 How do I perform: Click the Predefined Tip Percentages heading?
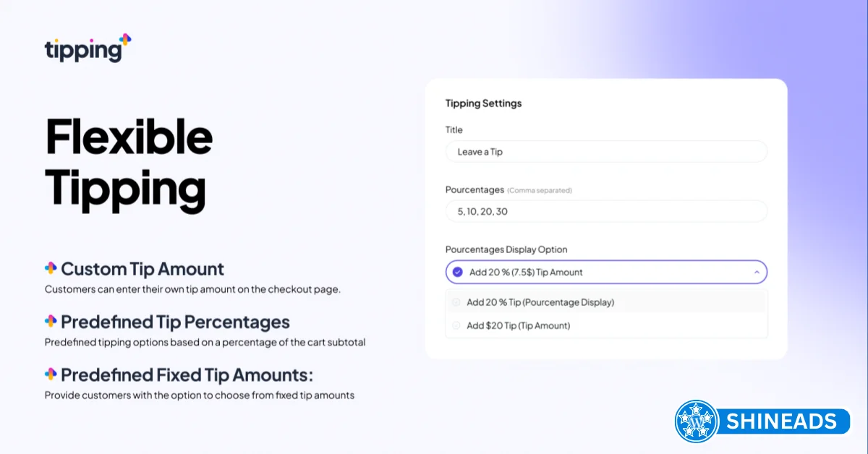pos(175,322)
